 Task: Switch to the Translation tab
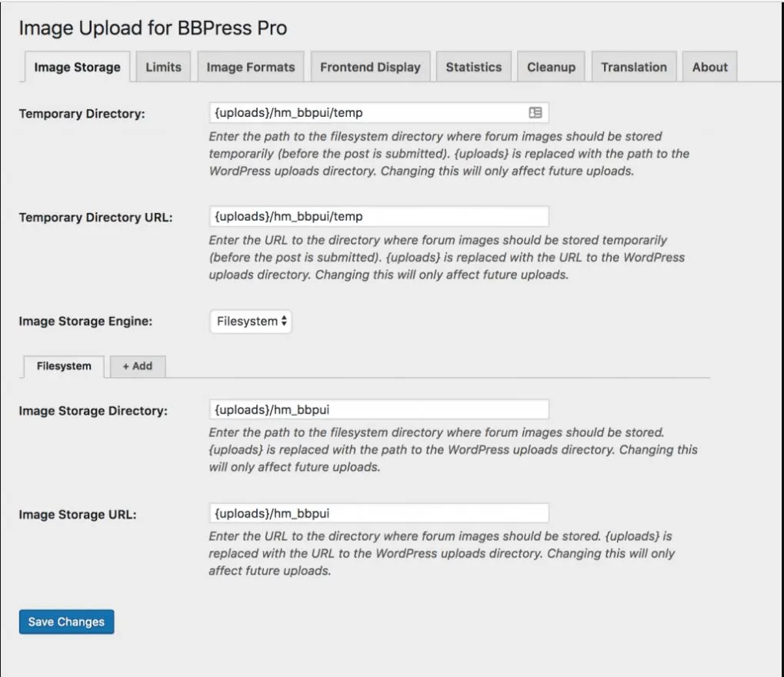[633, 67]
